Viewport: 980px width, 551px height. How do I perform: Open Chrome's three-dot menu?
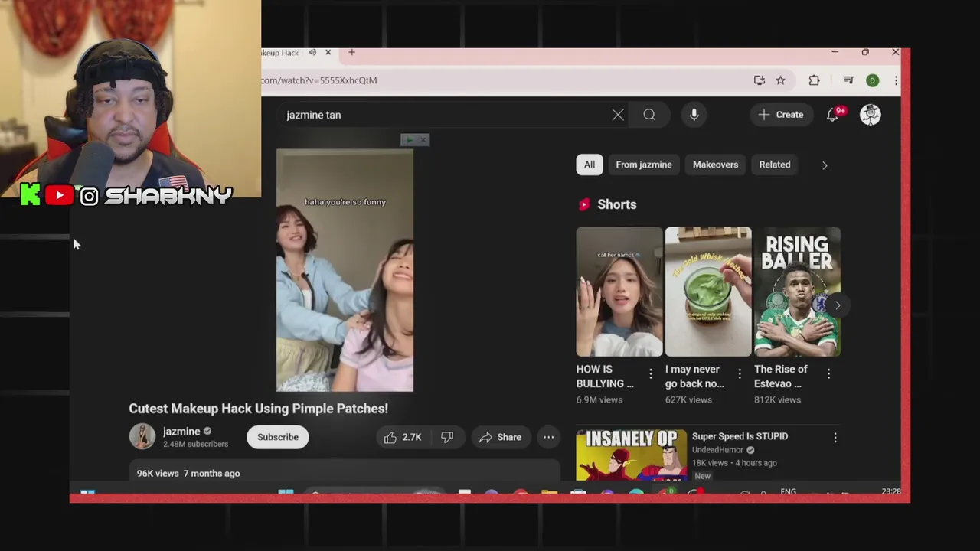896,80
